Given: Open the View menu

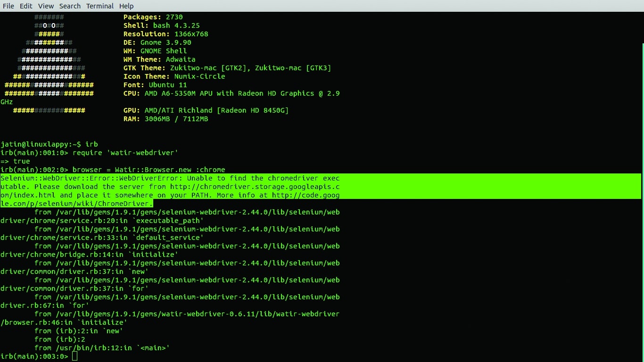Looking at the screenshot, I should [x=46, y=6].
